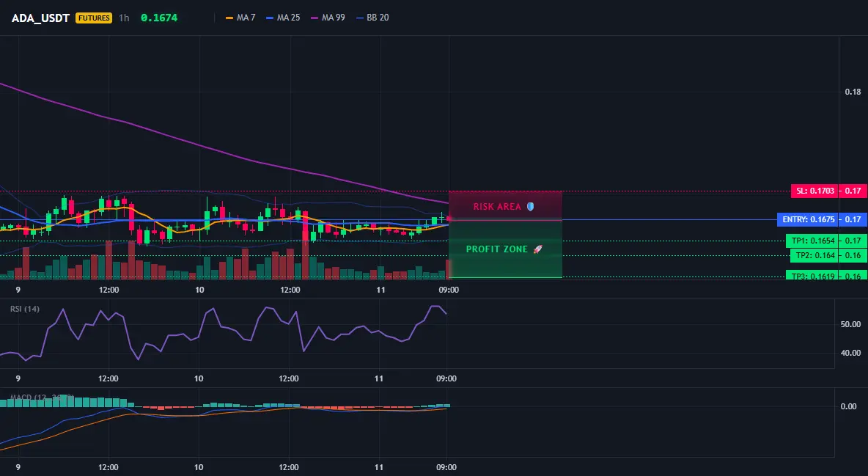Toggle the MA 25 indicator legend
This screenshot has width=868, height=476.
[284, 18]
